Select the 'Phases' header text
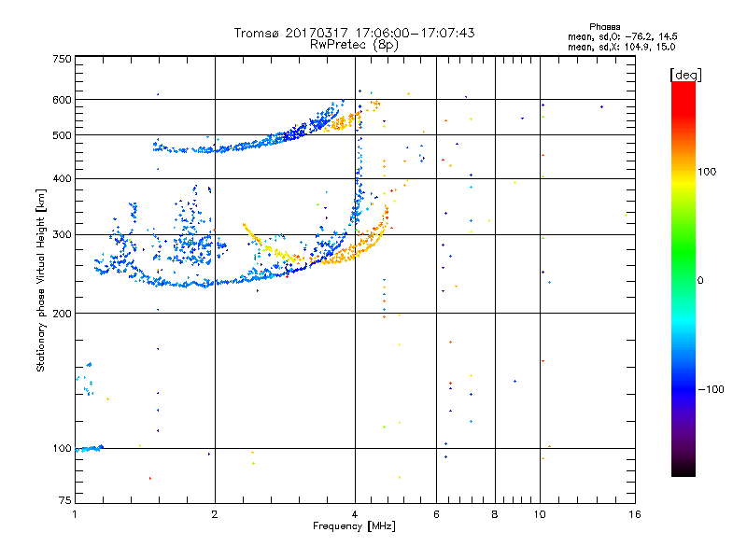 click(604, 27)
